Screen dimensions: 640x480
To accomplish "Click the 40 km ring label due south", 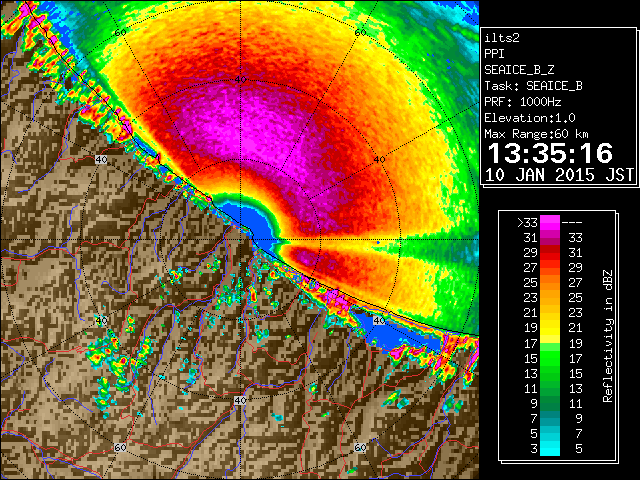I will click(x=240, y=400).
